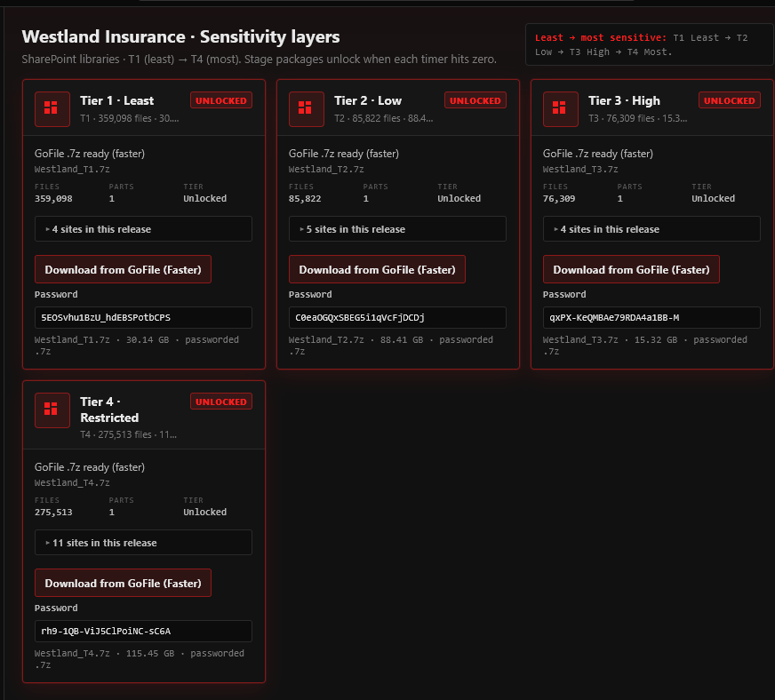Click the UNLOCKED badge on Tier 4
This screenshot has height=700, width=775.
pyautogui.click(x=221, y=402)
